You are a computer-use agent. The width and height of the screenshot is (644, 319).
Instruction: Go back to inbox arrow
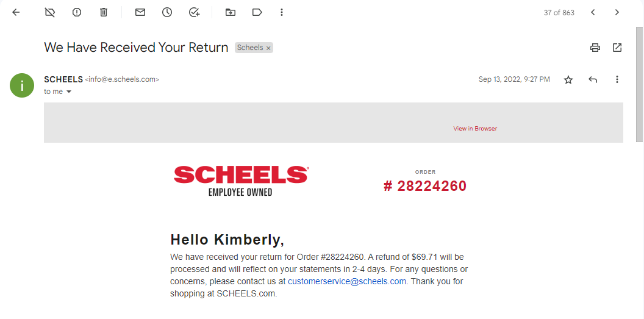click(x=16, y=12)
